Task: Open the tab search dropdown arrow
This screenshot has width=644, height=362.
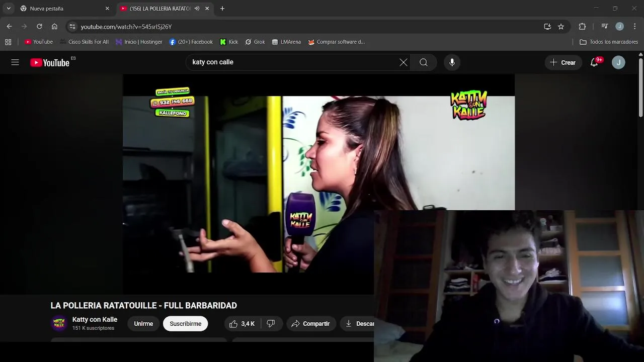Action: click(x=9, y=9)
